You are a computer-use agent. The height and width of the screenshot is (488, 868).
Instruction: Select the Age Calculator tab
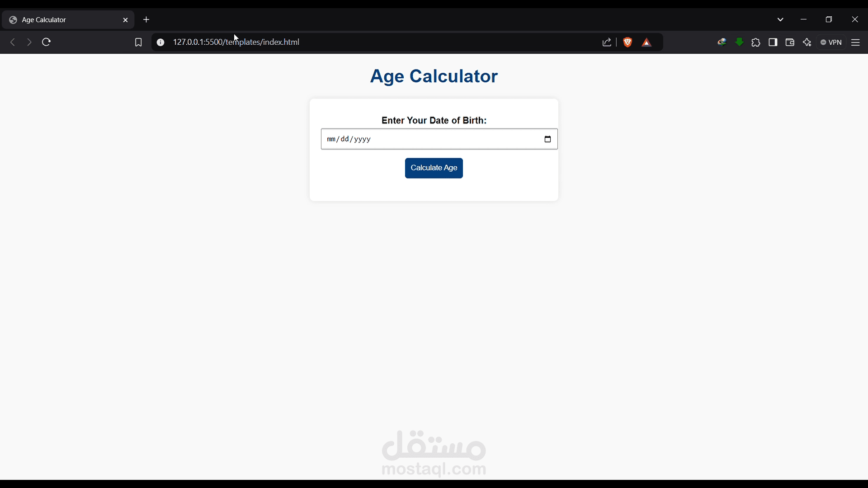coord(68,20)
